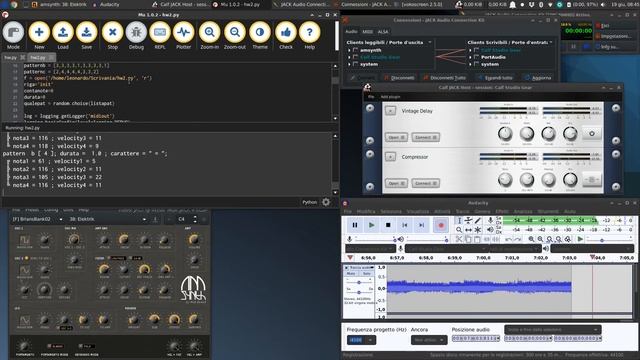This screenshot has width=640, height=360.
Task: Skip to end in Audacity transport
Action: click(421, 225)
